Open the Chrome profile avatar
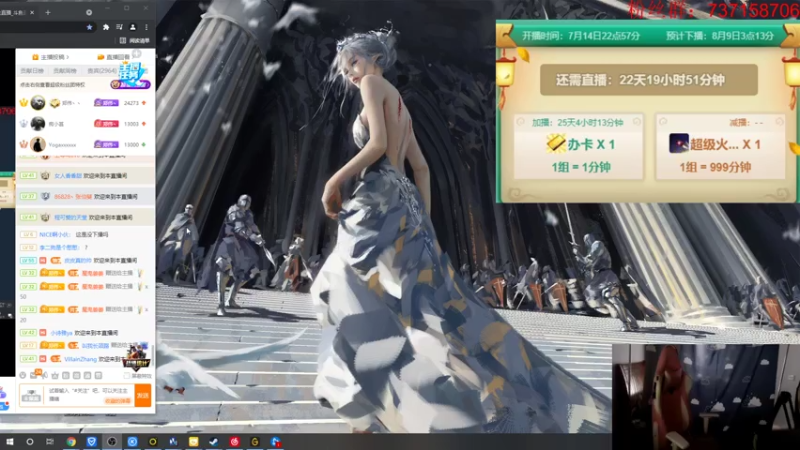800x450 pixels. [133, 27]
